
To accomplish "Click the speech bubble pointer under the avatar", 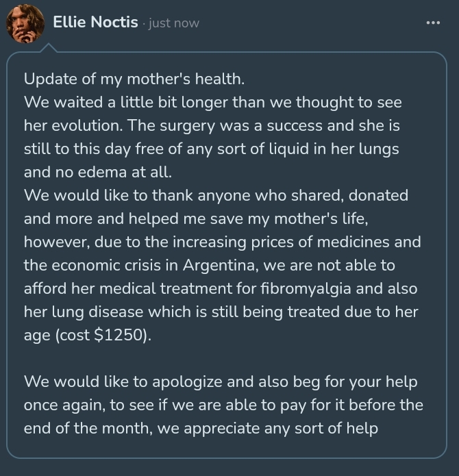I will coord(49,47).
